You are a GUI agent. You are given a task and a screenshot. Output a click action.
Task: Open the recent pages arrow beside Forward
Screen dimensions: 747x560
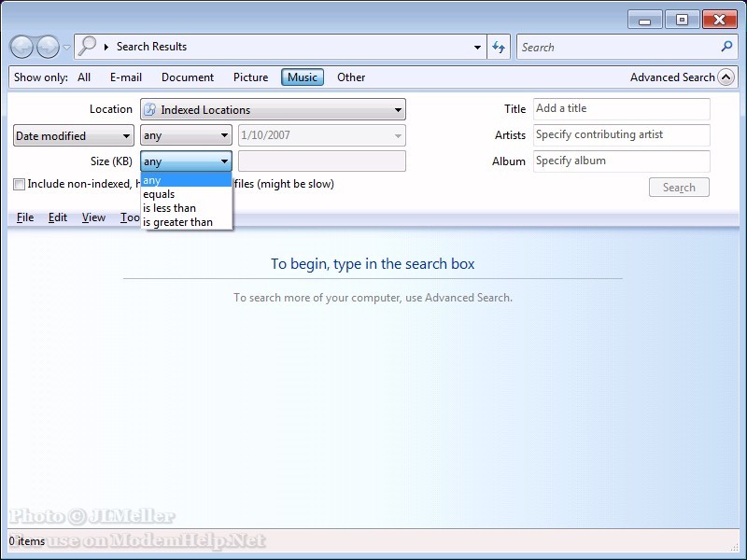66,48
